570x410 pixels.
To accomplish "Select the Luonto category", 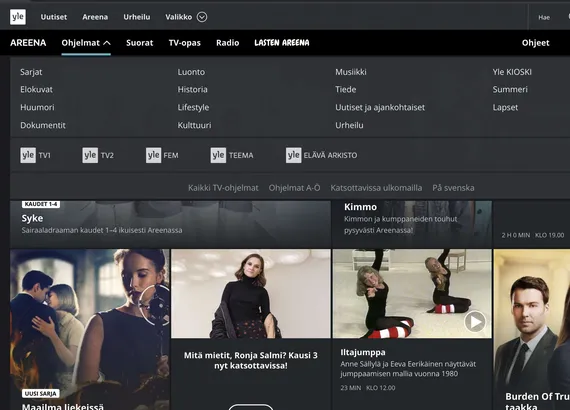I will [x=191, y=72].
